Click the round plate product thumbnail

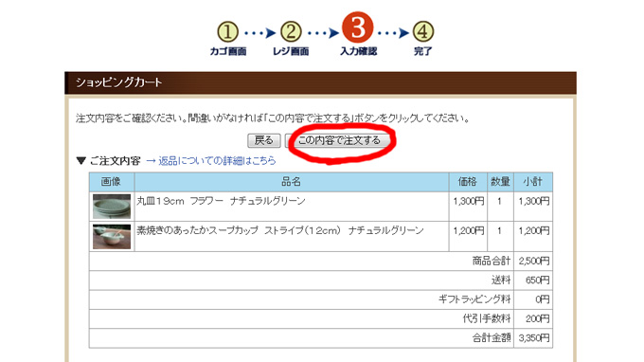point(112,207)
